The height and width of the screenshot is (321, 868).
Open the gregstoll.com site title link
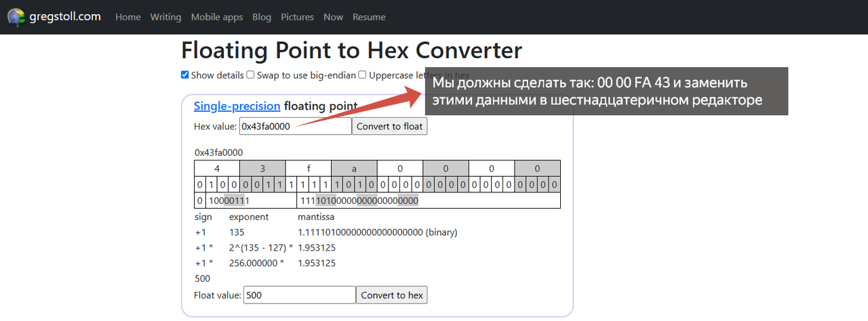65,17
